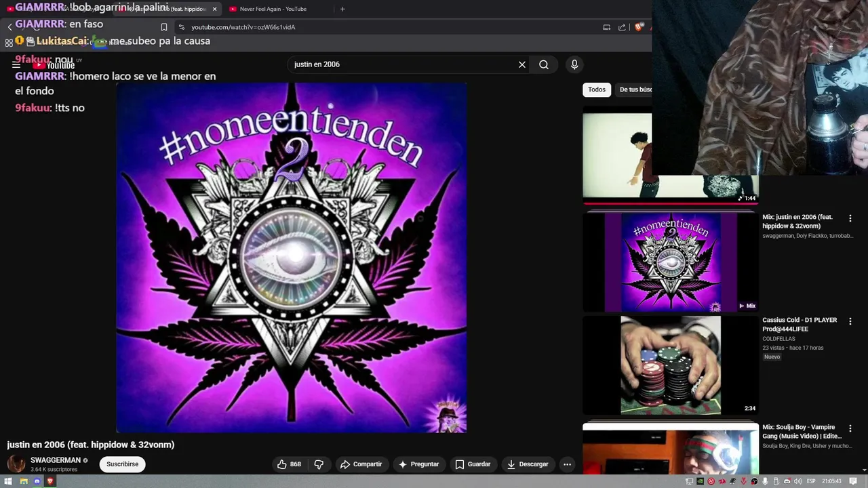Image resolution: width=868 pixels, height=488 pixels.
Task: Open the SWAGGERMAN channel avatar
Action: click(16, 464)
